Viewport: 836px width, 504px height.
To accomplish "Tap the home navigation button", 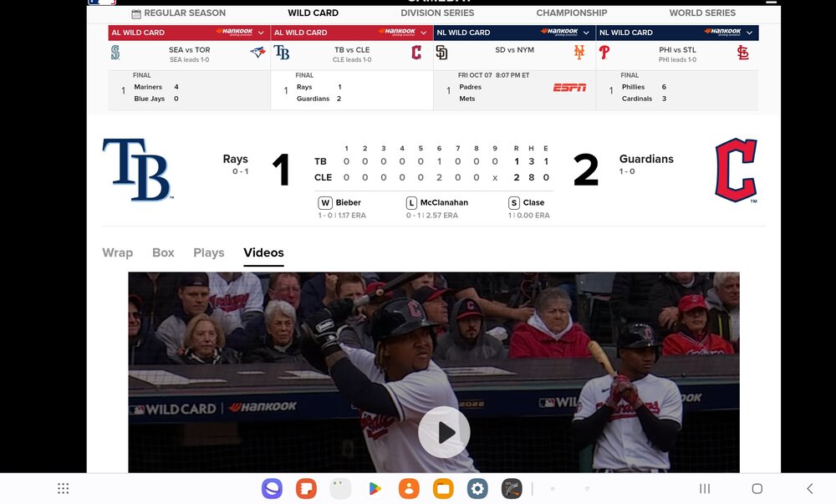I will [757, 489].
